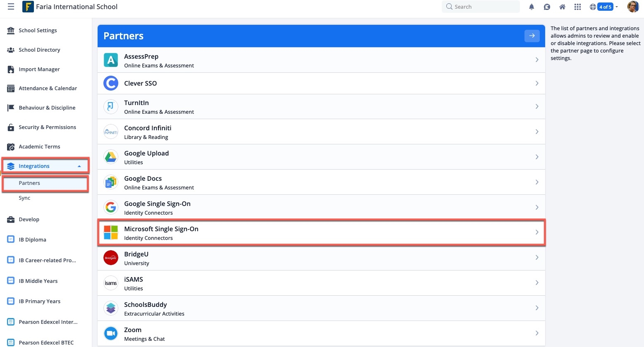Click the blue arrow button in Partners header
The width and height of the screenshot is (644, 347).
532,36
